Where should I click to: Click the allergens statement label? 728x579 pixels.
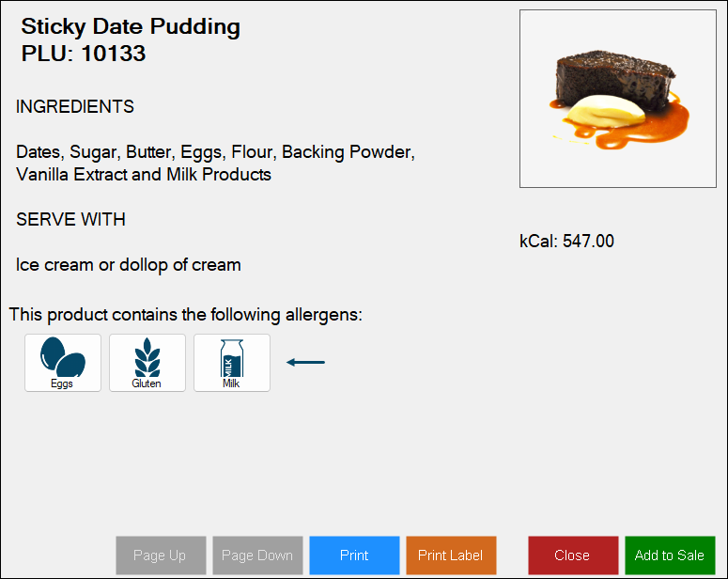click(x=186, y=315)
